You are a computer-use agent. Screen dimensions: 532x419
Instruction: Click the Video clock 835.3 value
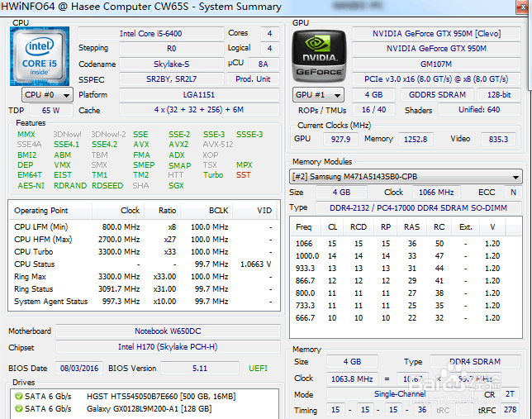(x=498, y=139)
